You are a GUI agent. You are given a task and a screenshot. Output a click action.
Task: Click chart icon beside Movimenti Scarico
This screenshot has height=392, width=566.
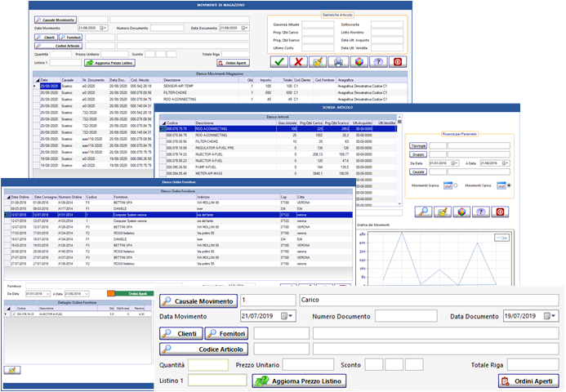coord(448,185)
